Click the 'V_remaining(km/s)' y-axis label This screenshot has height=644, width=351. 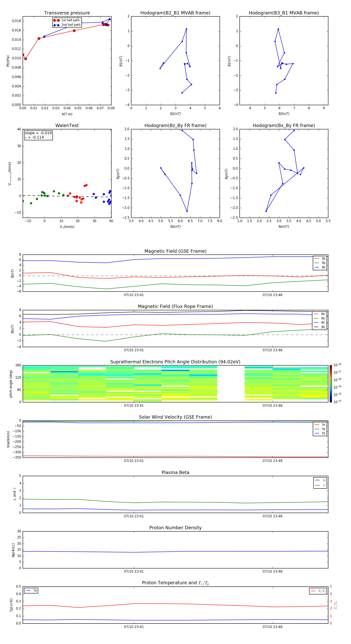click(10, 173)
